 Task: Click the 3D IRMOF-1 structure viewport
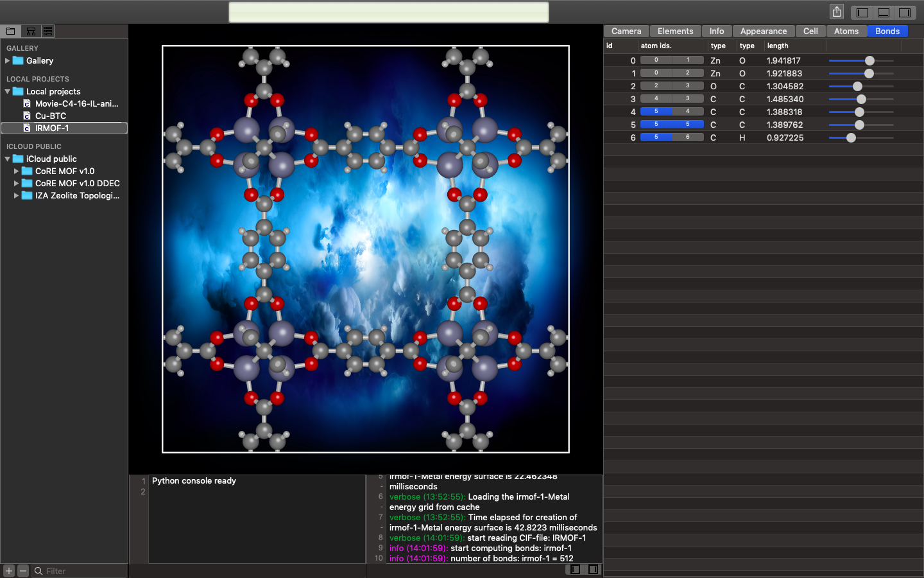point(366,249)
